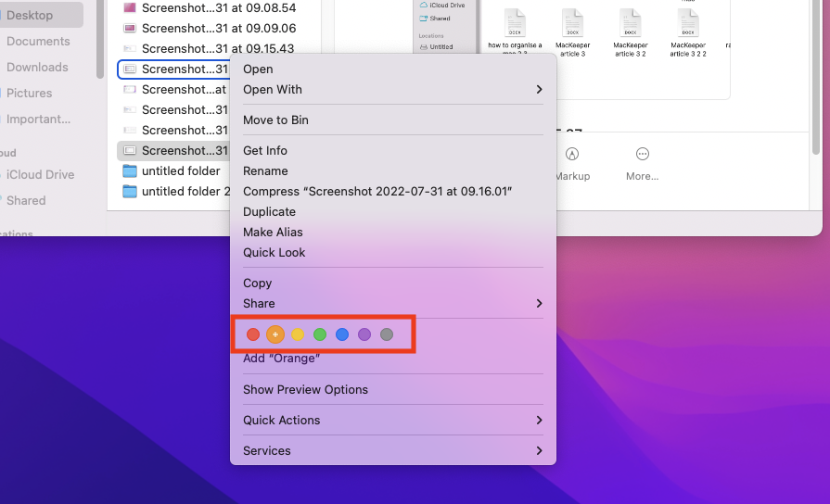Select MacKeeper article 3 2 2 document icon
The height and width of the screenshot is (504, 830).
click(x=688, y=23)
